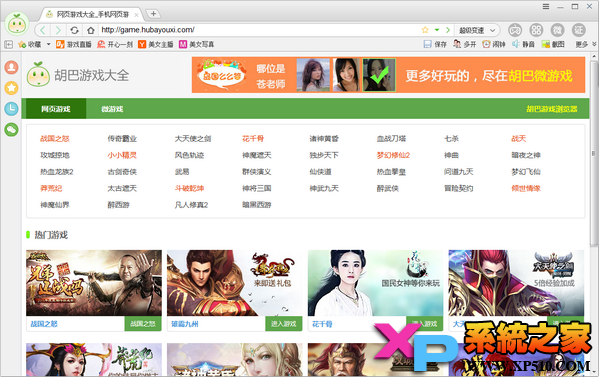The image size is (599, 377).
Task: Go forward with the right arrow button
Action: (58, 30)
